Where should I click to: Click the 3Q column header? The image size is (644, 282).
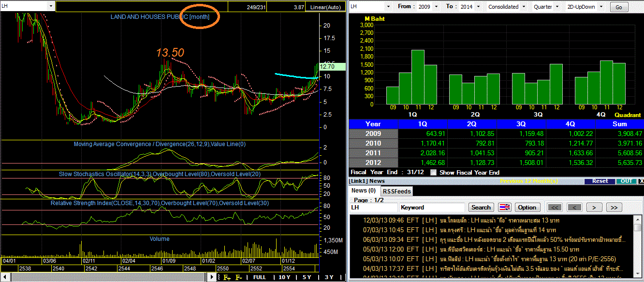(521, 124)
